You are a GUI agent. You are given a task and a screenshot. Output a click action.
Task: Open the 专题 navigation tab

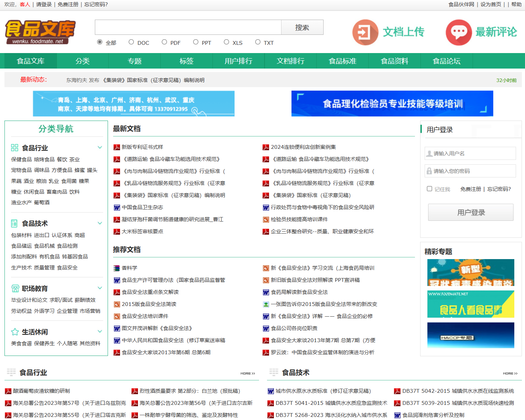click(x=135, y=61)
